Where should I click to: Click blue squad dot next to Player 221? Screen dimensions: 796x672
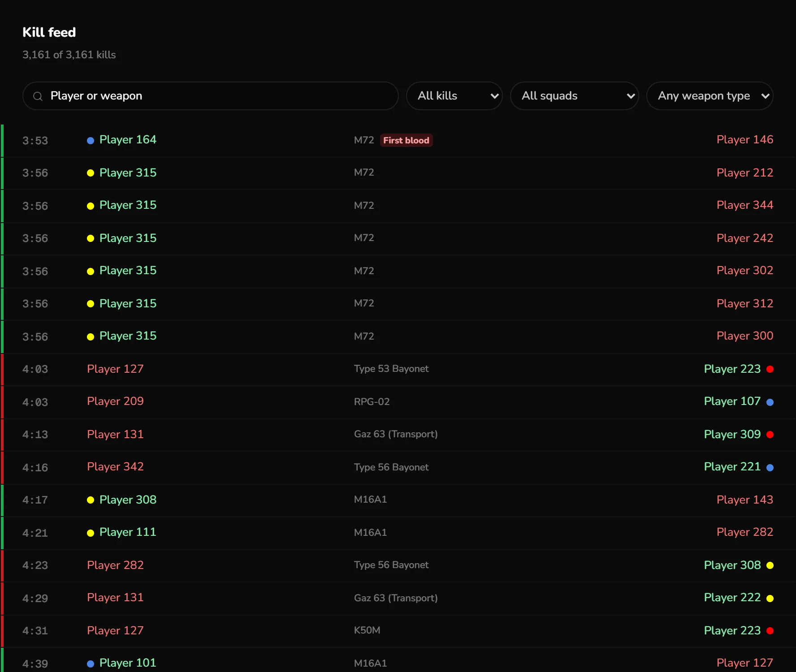pos(770,468)
